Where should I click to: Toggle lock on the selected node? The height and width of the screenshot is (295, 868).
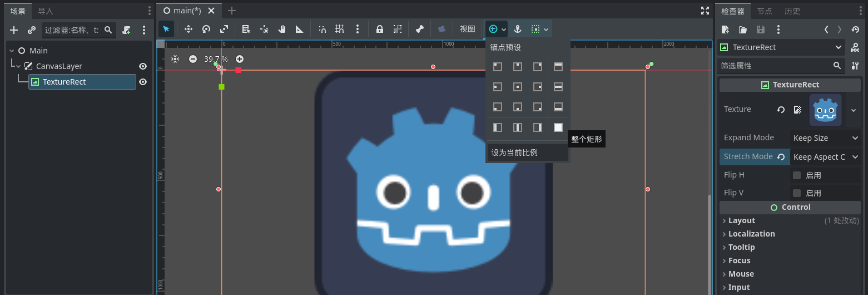point(380,29)
